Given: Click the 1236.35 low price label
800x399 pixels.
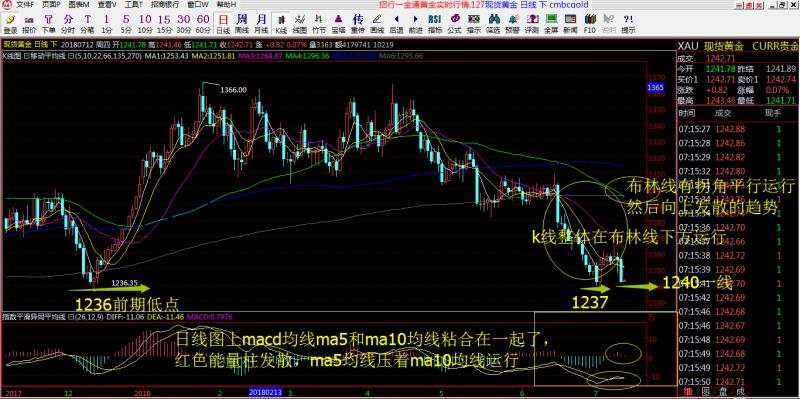Looking at the screenshot, I should pyautogui.click(x=124, y=282).
